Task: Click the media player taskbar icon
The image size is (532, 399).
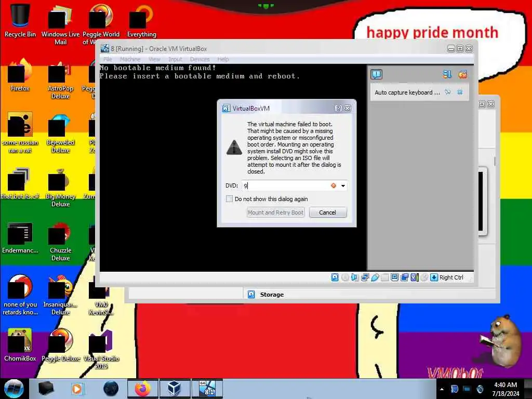Action: 77,389
